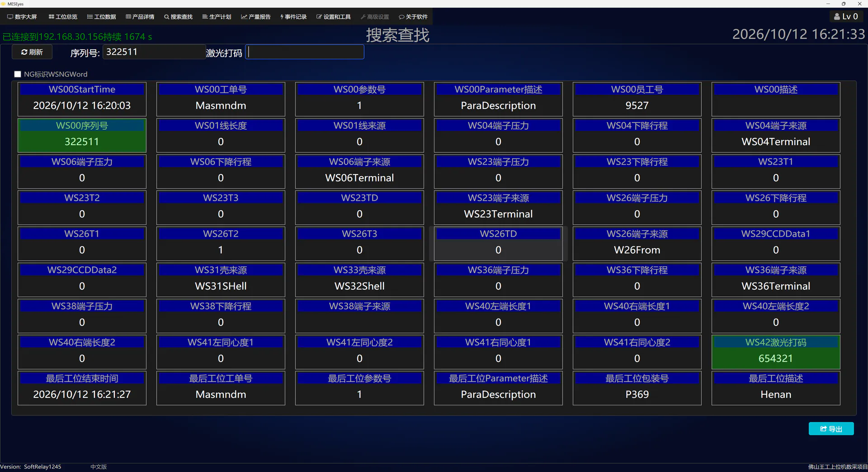Image resolution: width=868 pixels, height=472 pixels.
Task: Click the 导出 export button
Action: click(x=831, y=429)
